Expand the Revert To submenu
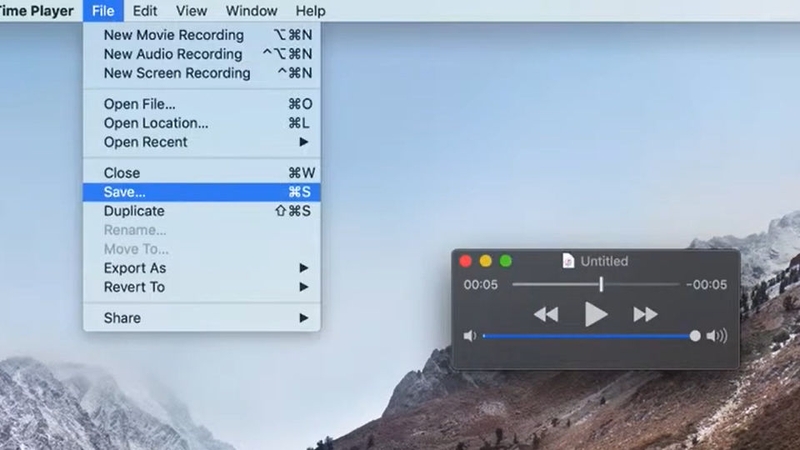Viewport: 800px width, 450px height. [202, 287]
